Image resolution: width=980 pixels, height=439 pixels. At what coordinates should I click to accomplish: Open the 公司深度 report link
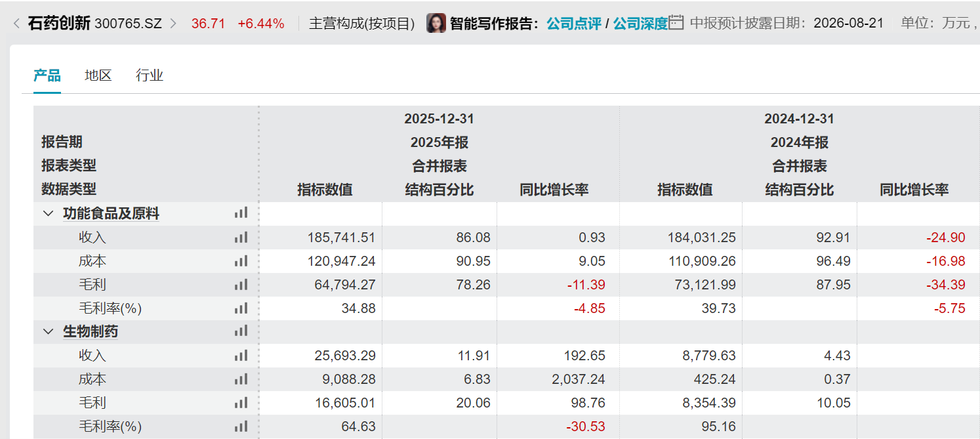[640, 24]
